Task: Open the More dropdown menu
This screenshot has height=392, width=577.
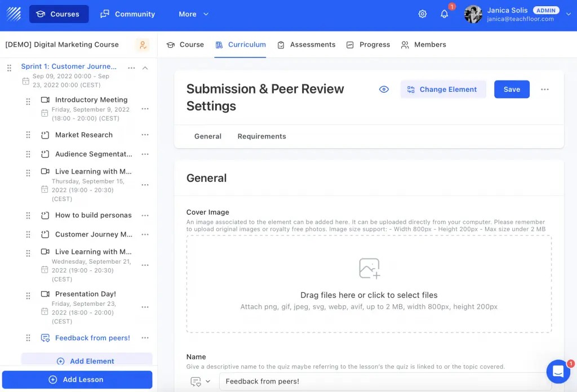Action: (x=194, y=14)
